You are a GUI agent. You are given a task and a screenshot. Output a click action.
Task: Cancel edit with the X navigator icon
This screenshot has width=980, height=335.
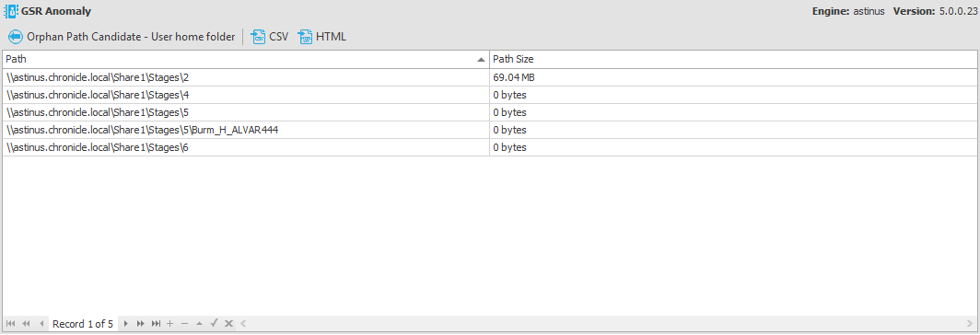tap(228, 324)
